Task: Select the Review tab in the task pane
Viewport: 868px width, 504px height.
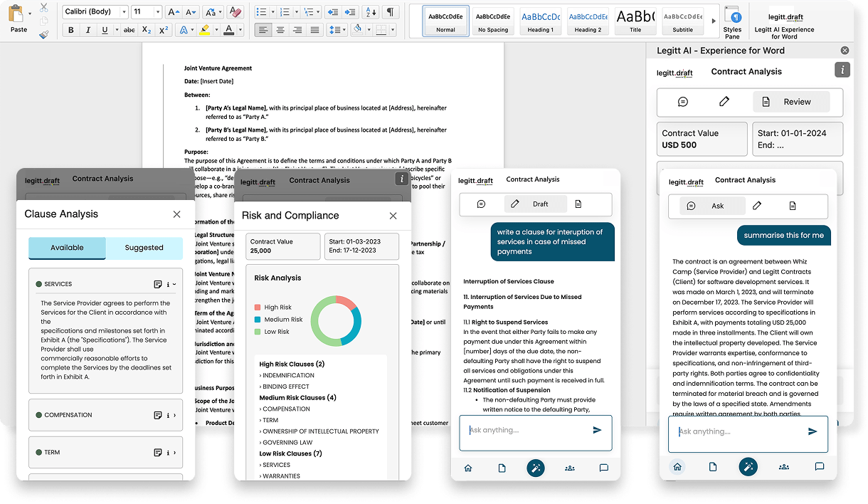Action: click(791, 102)
